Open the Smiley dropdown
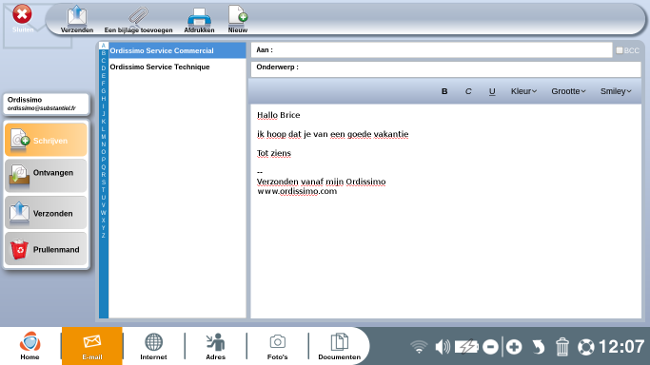This screenshot has width=650, height=365. click(616, 91)
